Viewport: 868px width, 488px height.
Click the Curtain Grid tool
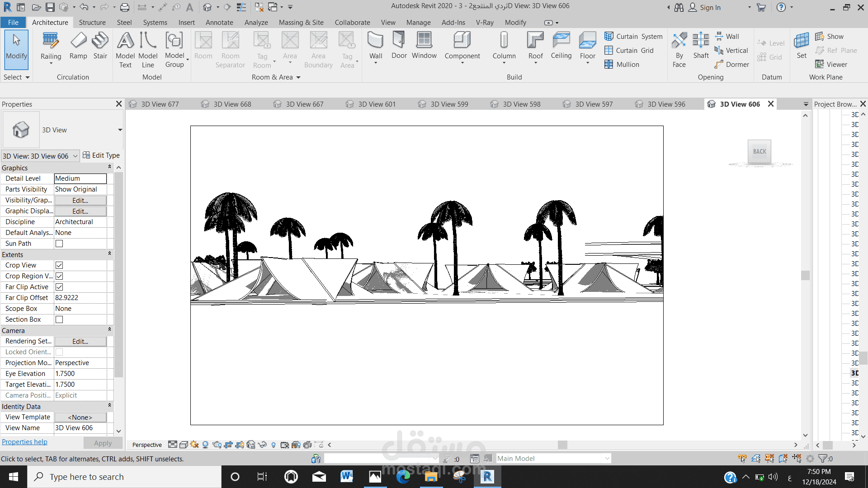click(629, 51)
